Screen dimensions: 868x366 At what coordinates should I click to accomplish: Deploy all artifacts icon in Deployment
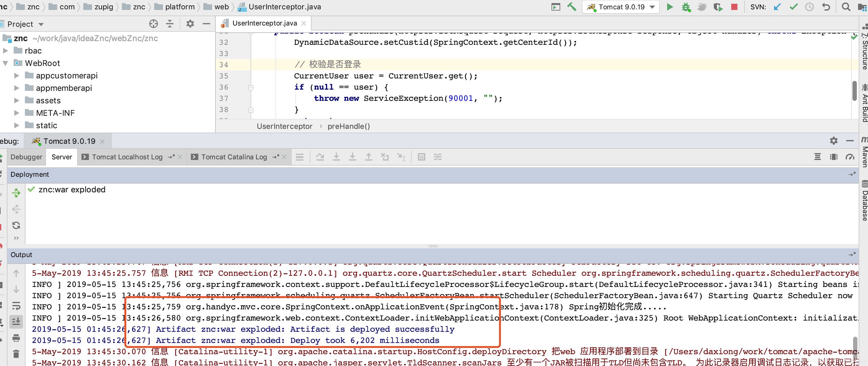point(16,193)
